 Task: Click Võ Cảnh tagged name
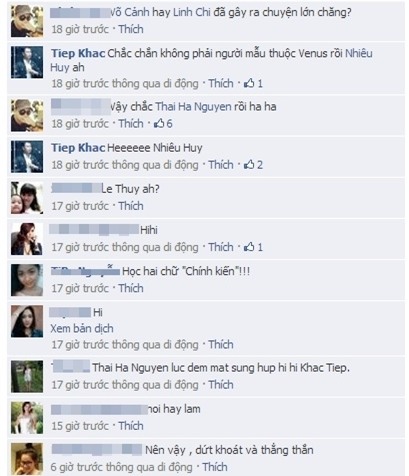pos(130,12)
